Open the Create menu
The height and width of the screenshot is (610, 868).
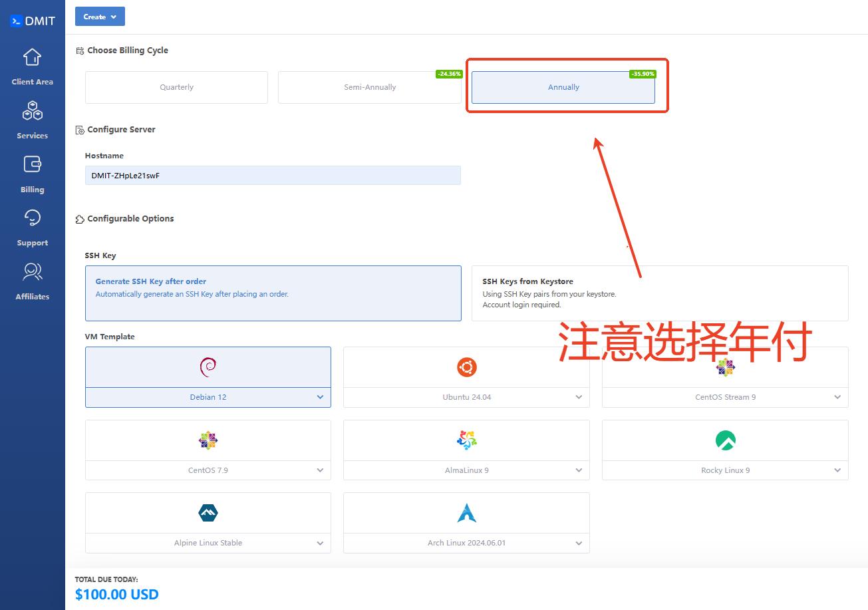pyautogui.click(x=100, y=16)
